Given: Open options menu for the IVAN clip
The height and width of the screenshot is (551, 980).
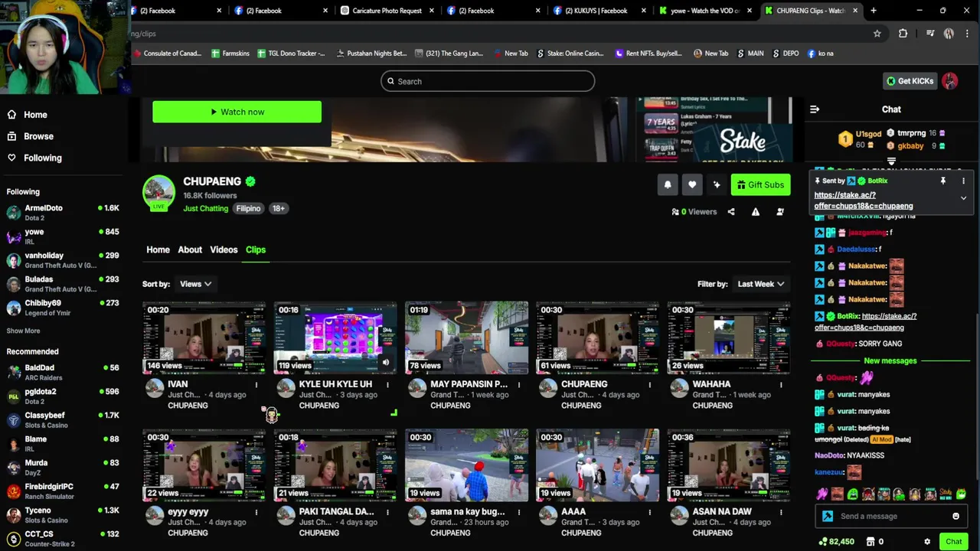Looking at the screenshot, I should click(x=256, y=385).
